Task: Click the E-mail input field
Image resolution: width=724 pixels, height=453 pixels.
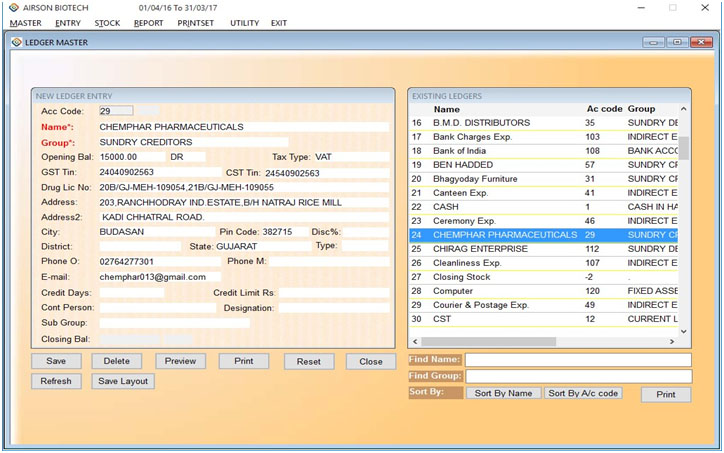Action: pyautogui.click(x=152, y=277)
